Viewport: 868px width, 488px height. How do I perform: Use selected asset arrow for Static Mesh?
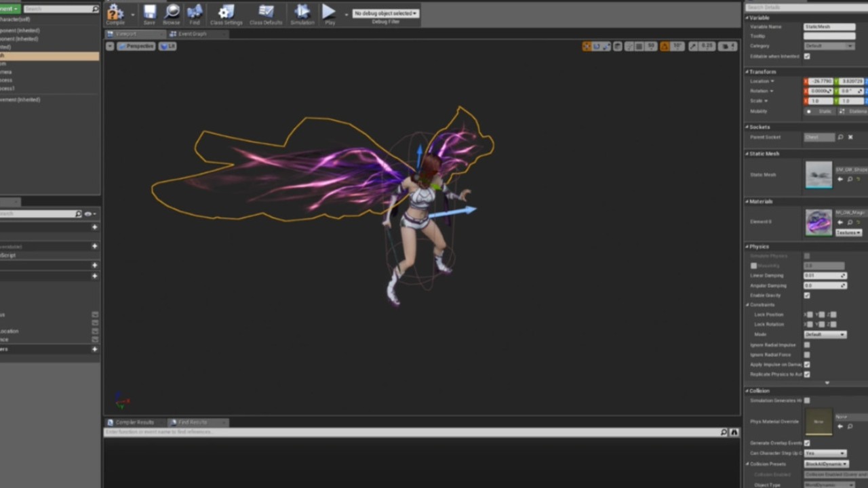(841, 179)
